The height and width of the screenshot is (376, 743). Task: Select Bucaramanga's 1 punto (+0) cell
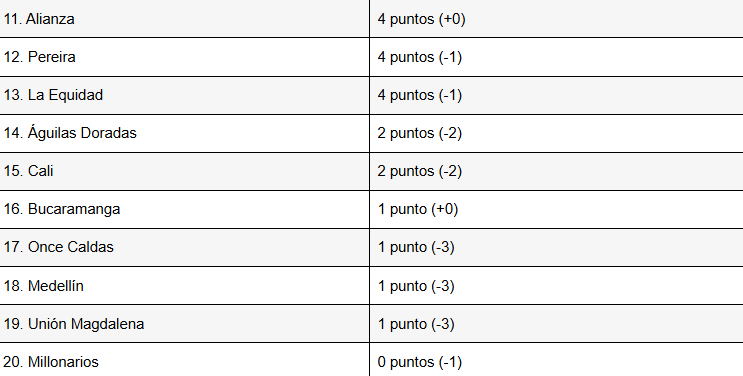click(x=556, y=210)
